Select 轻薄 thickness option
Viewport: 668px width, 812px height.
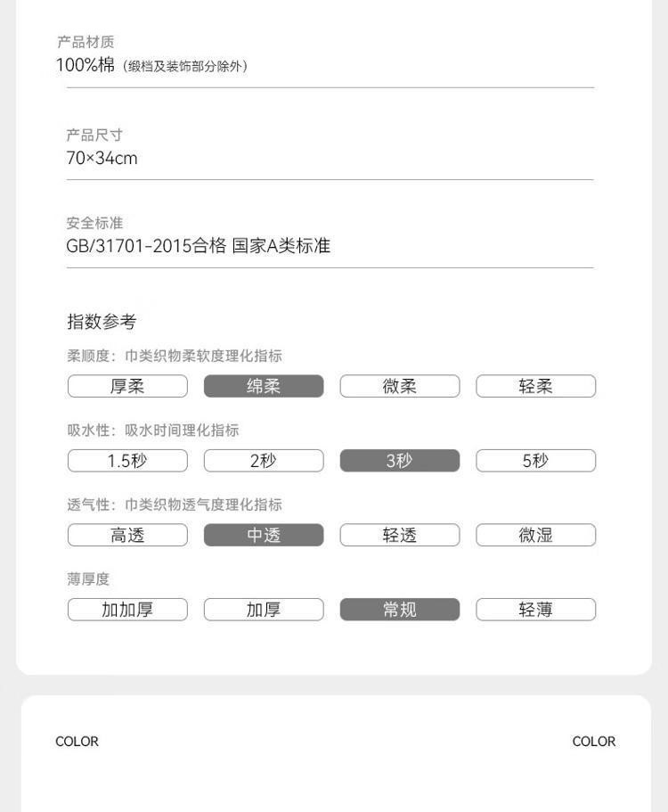(x=535, y=610)
